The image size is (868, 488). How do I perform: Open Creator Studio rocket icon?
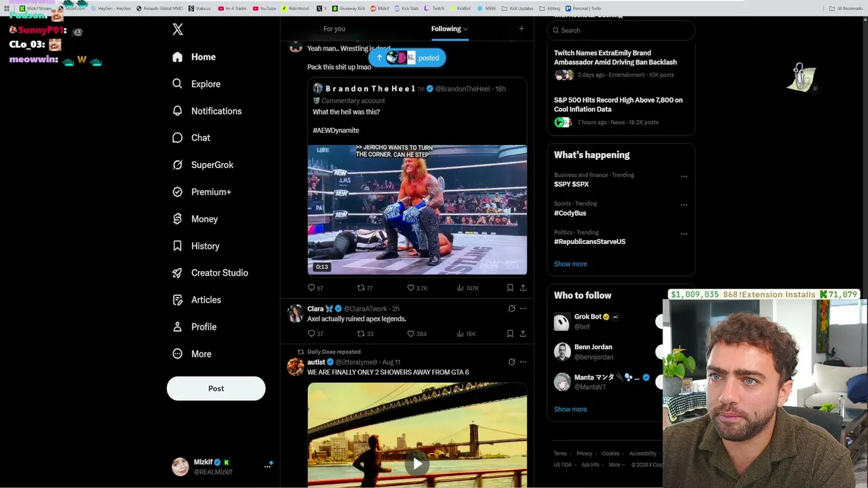click(x=178, y=272)
